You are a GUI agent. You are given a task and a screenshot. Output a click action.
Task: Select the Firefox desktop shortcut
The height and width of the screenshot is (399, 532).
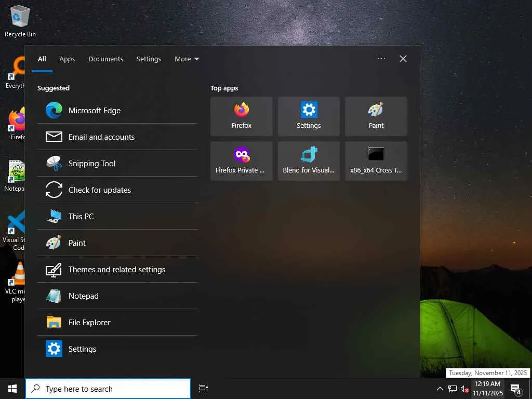pyautogui.click(x=16, y=124)
